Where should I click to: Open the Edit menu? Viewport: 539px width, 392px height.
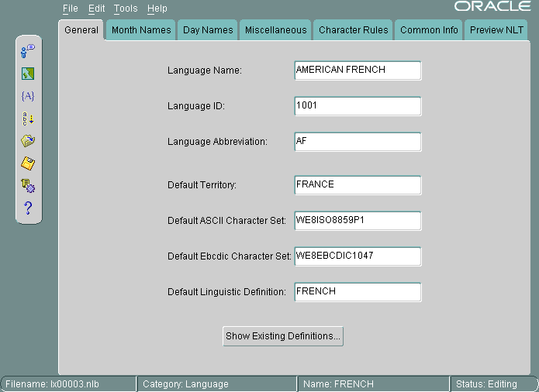(x=96, y=9)
